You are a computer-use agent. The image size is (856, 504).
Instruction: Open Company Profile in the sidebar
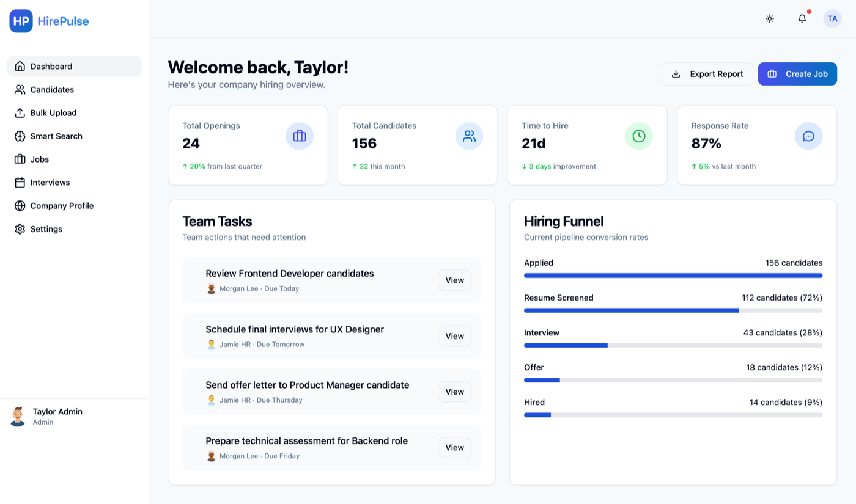[74, 205]
